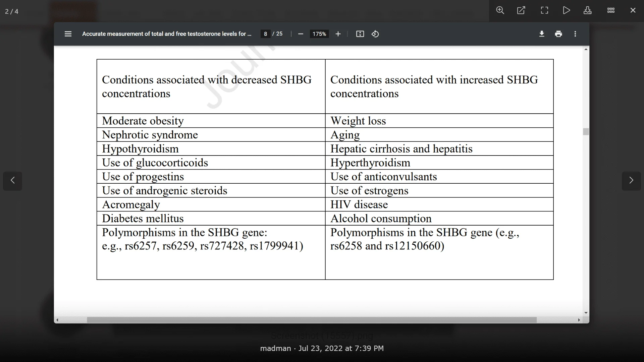
Task: Go to previous image arrow
Action: coord(13,181)
